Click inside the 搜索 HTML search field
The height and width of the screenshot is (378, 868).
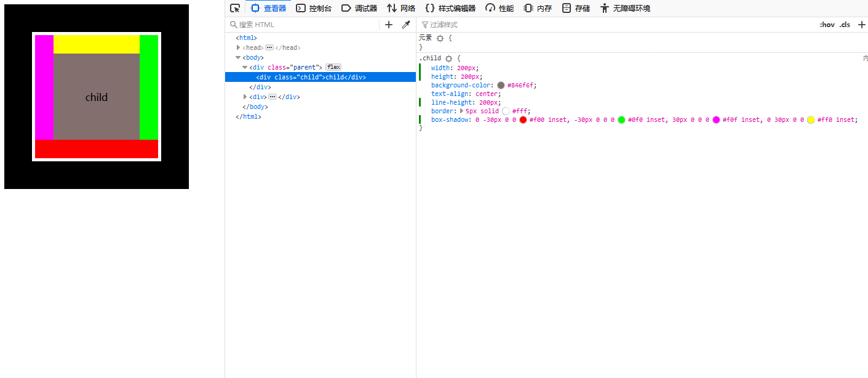pyautogui.click(x=277, y=24)
